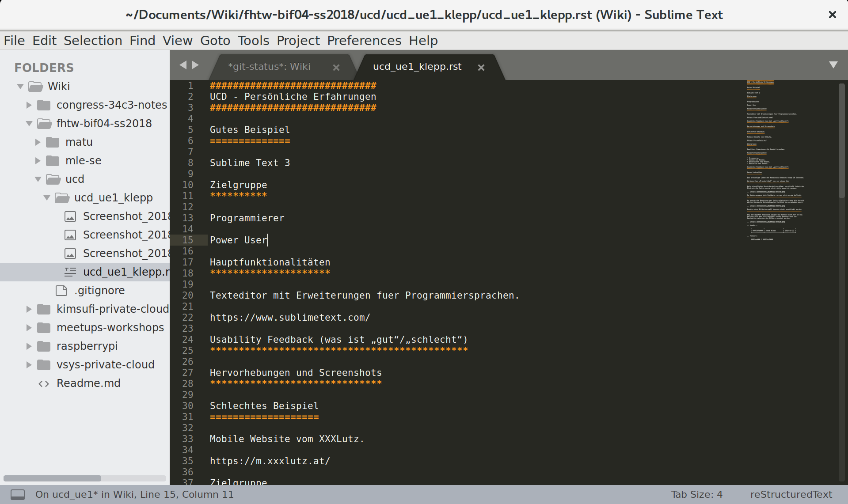Click the sidebar toggle icon in status bar

point(18,494)
